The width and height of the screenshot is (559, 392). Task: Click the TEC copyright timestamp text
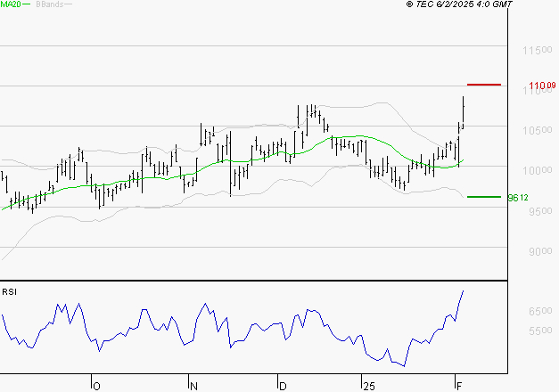[458, 4]
